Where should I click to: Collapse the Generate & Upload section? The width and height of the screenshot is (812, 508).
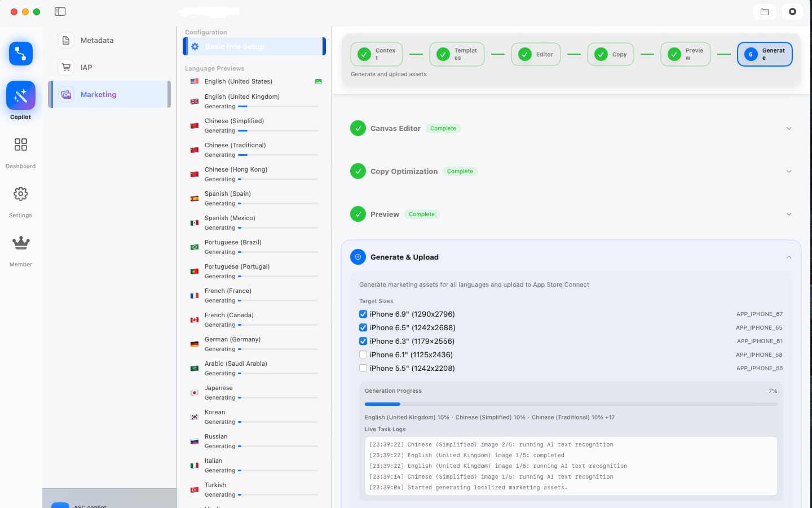789,257
